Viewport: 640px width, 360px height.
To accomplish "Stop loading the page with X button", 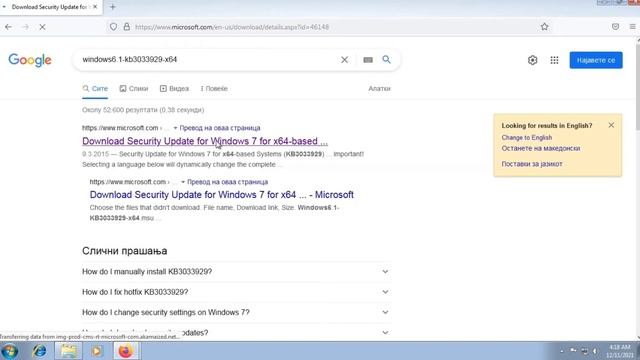I will coord(42,27).
